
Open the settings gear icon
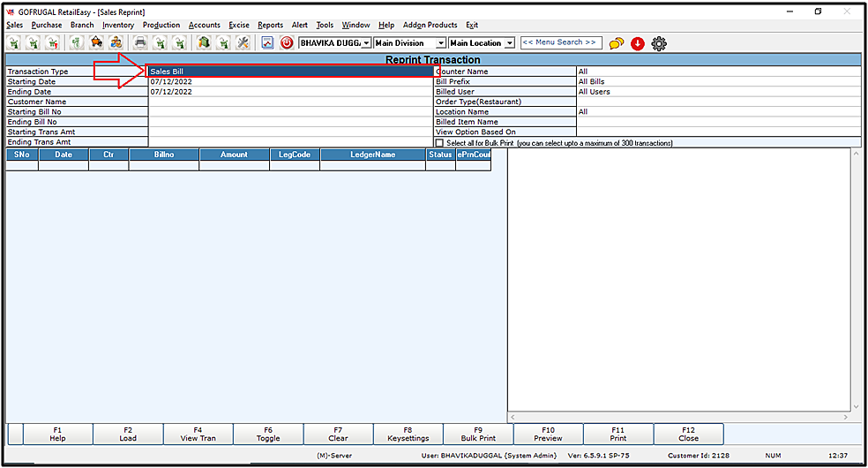click(659, 42)
